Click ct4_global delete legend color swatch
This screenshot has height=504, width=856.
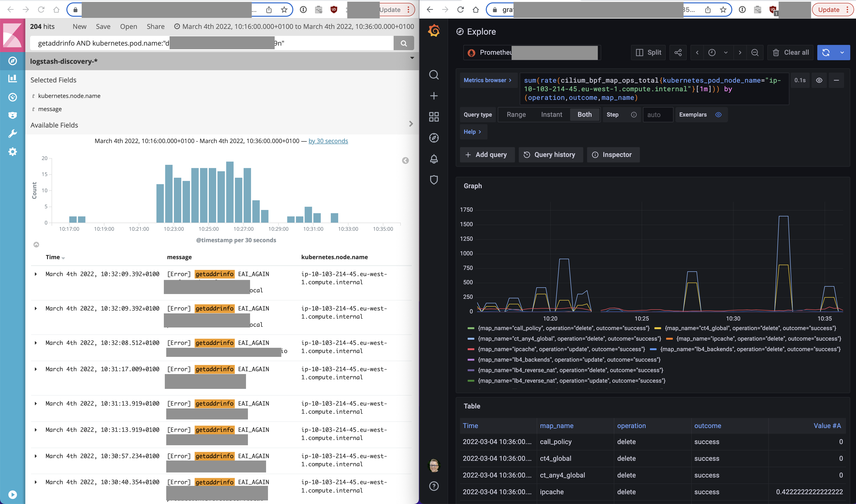pos(658,328)
